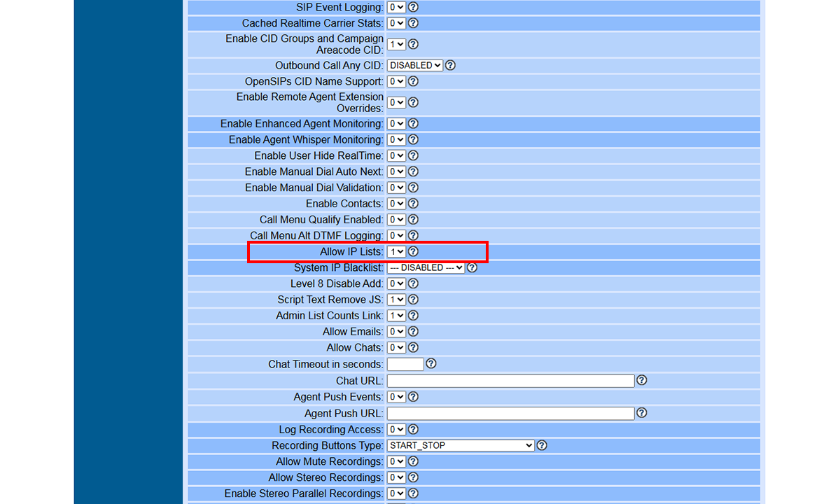840x504 pixels.
Task: Show help for Enable Enhanced Agent Monitoring
Action: click(413, 123)
